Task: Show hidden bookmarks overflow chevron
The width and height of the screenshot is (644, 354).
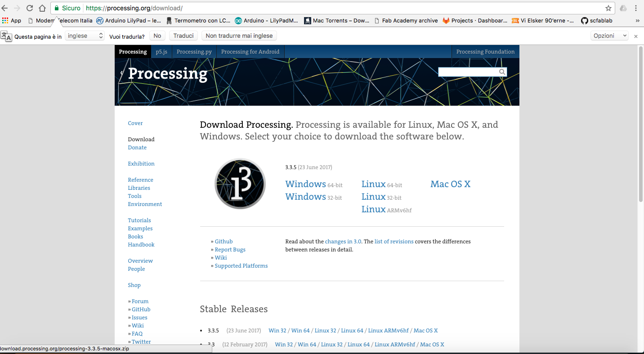Action: click(637, 21)
